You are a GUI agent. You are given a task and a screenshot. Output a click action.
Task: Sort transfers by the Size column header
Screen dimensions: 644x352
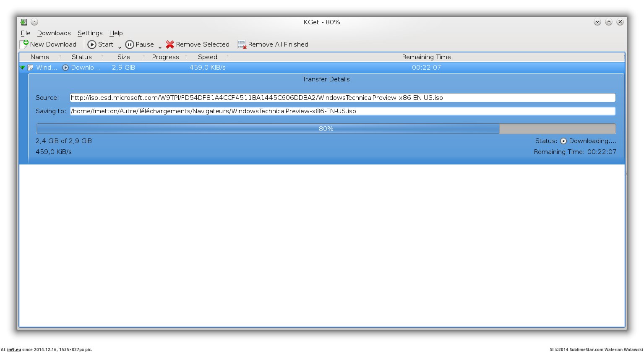coord(123,57)
